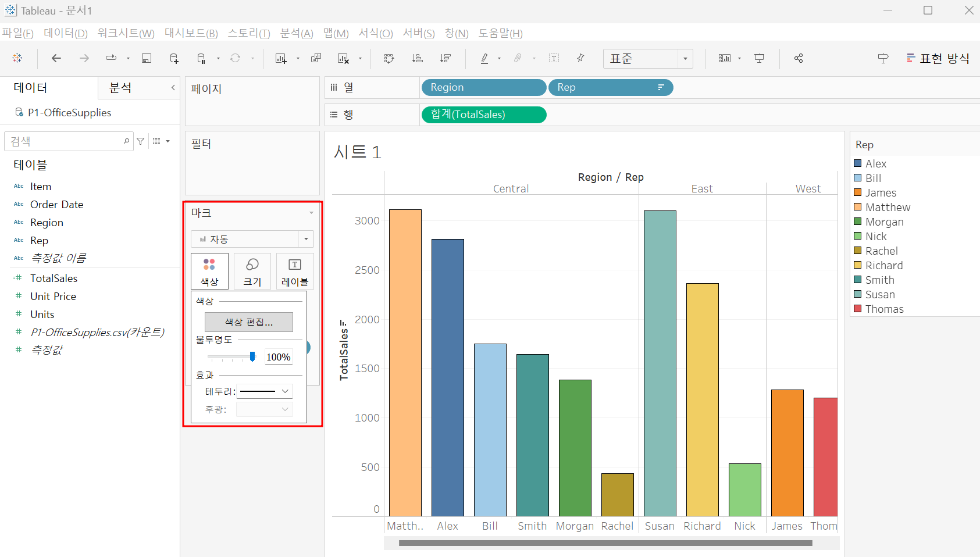Screen dimensions: 980x557
Task: Open the 분석(A) menu
Action: 297,33
